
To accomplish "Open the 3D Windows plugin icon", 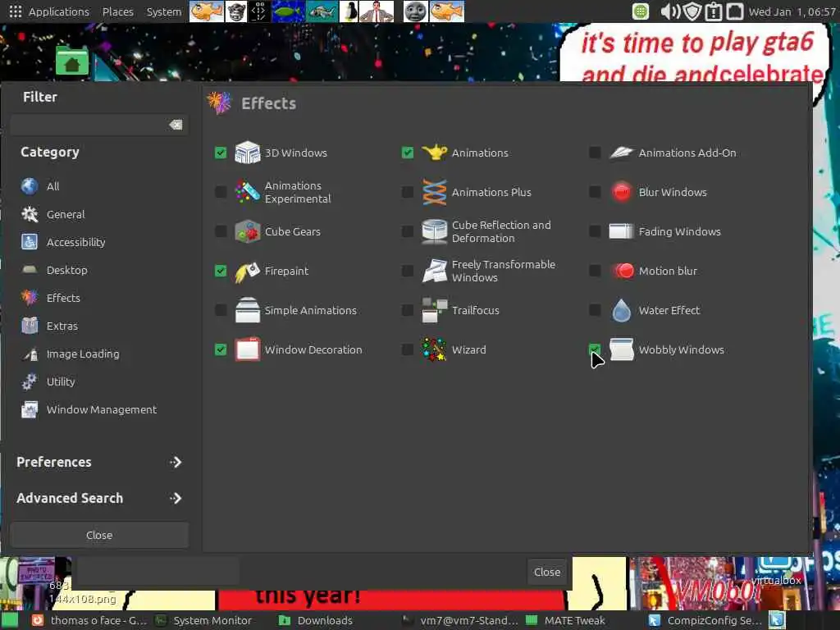I will 248,153.
